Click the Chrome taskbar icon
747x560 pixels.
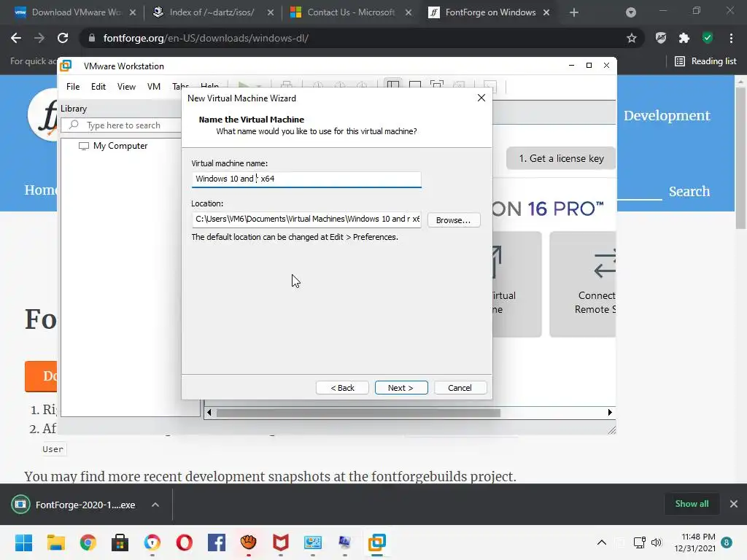(88, 542)
